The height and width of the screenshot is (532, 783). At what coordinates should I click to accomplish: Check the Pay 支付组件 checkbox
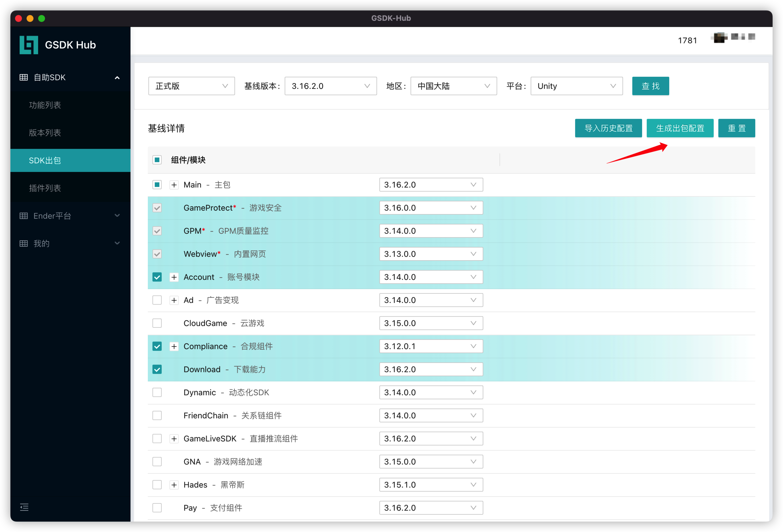157,508
